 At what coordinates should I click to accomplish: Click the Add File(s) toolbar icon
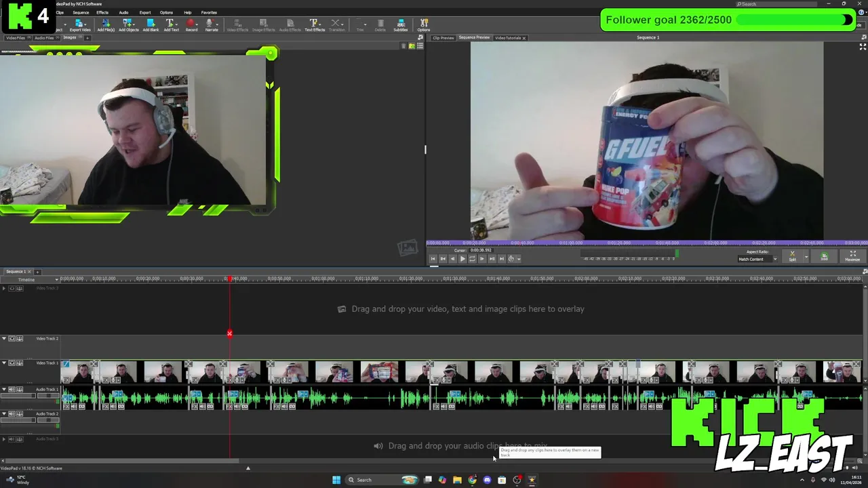tap(106, 26)
